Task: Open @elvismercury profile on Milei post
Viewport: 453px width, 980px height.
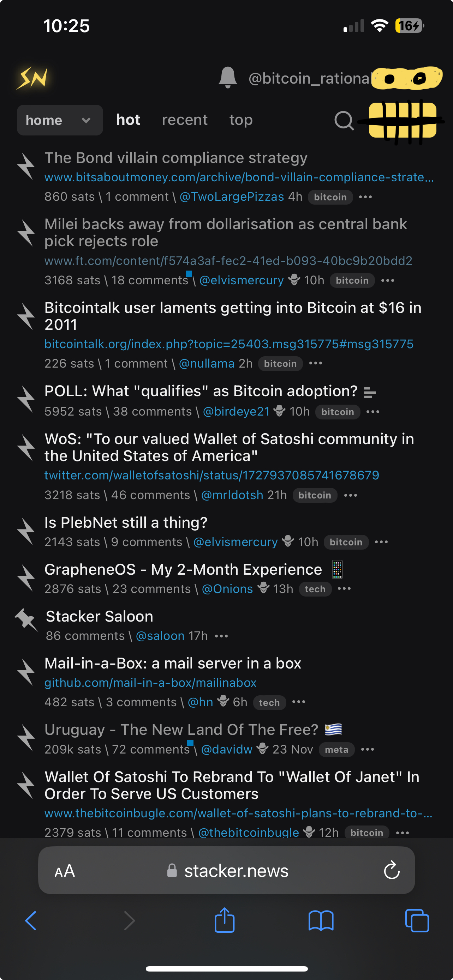Action: tap(242, 280)
